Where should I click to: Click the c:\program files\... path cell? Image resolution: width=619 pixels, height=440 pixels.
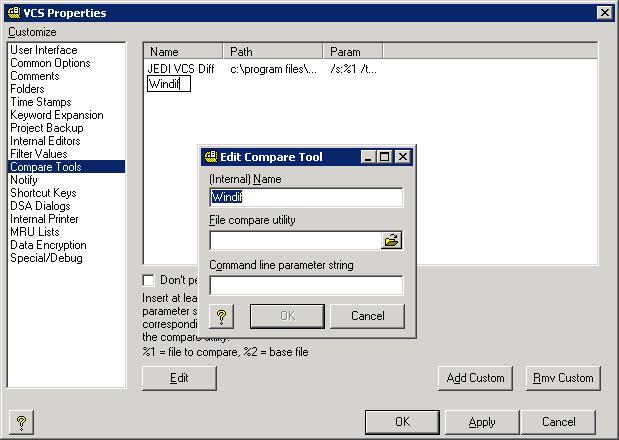coord(274,69)
